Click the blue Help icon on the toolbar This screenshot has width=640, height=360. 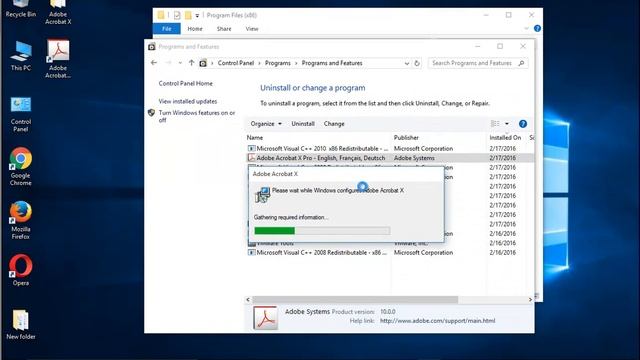pos(522,124)
